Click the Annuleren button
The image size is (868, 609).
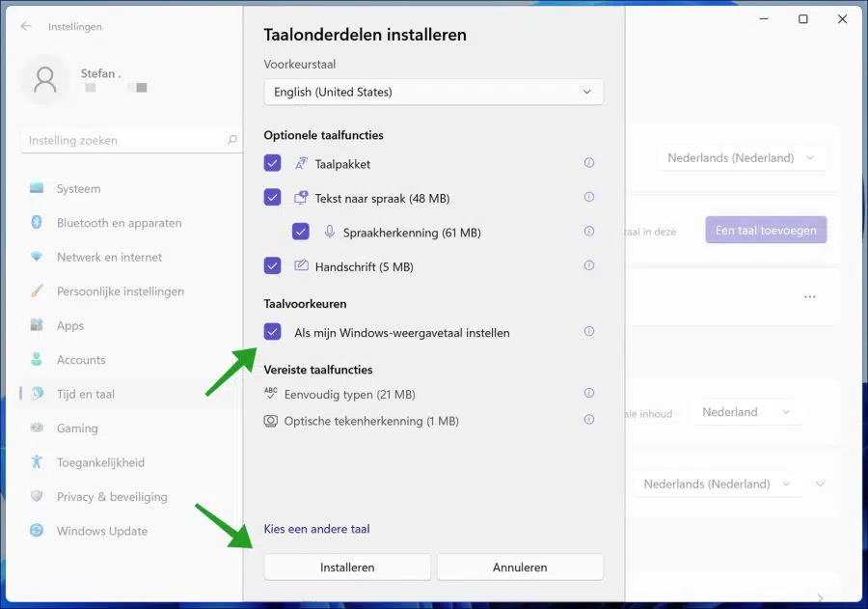520,567
